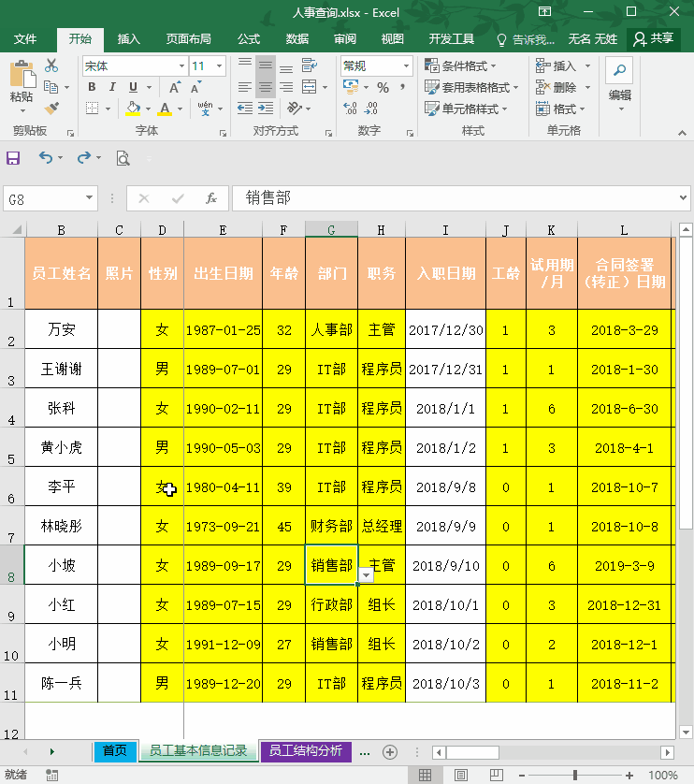The width and height of the screenshot is (694, 784).
Task: Toggle middle vertical alignment
Action: click(x=266, y=65)
